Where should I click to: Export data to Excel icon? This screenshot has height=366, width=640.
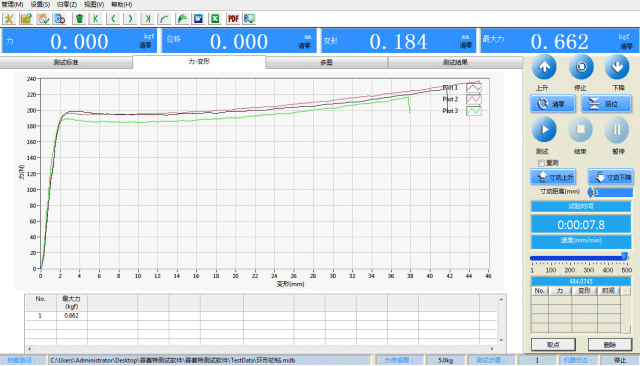[x=215, y=19]
